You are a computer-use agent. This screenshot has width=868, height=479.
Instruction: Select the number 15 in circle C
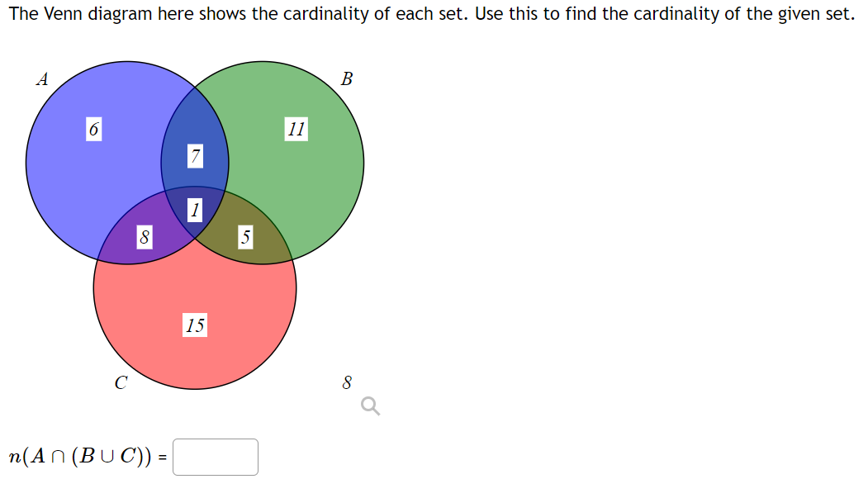pos(195,326)
